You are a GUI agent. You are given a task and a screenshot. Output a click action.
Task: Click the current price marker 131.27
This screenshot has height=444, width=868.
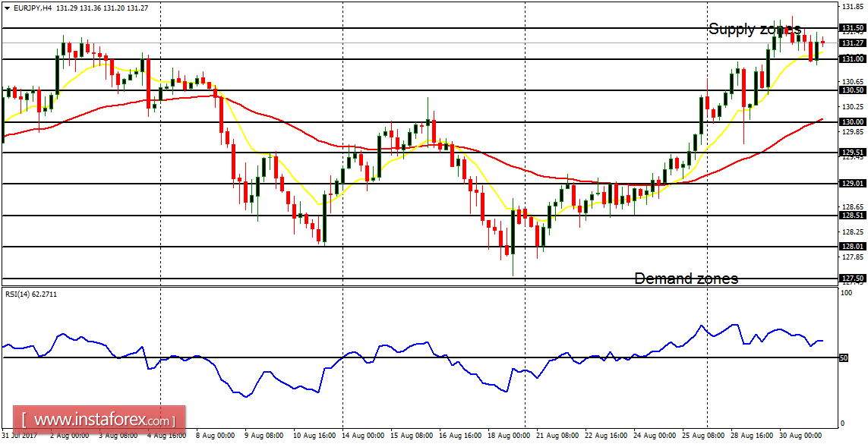click(x=854, y=42)
